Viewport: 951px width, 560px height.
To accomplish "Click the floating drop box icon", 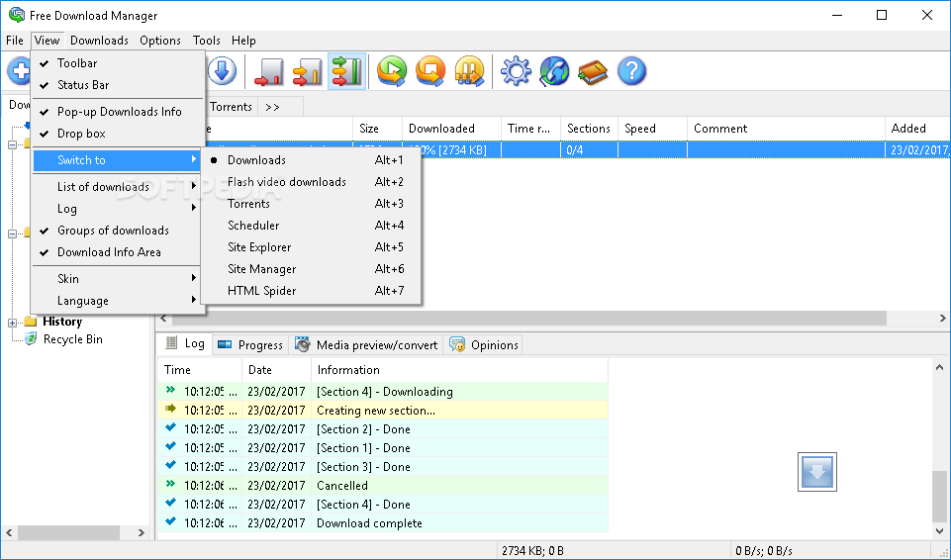I will pos(817,472).
